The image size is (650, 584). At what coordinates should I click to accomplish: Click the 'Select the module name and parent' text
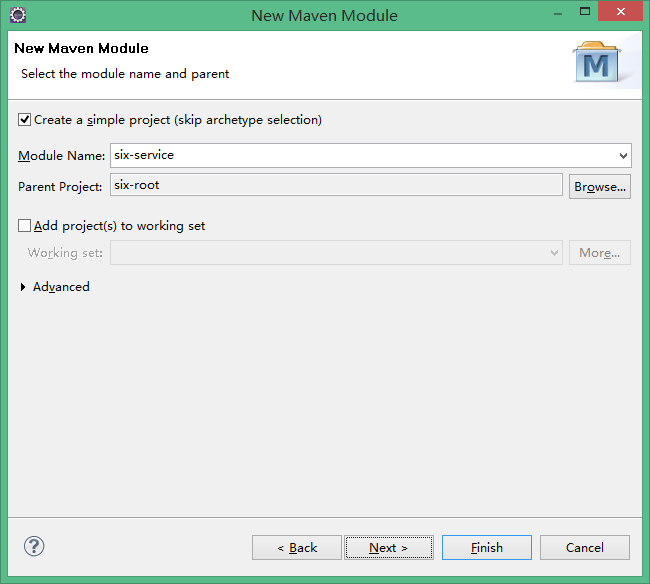(x=125, y=74)
